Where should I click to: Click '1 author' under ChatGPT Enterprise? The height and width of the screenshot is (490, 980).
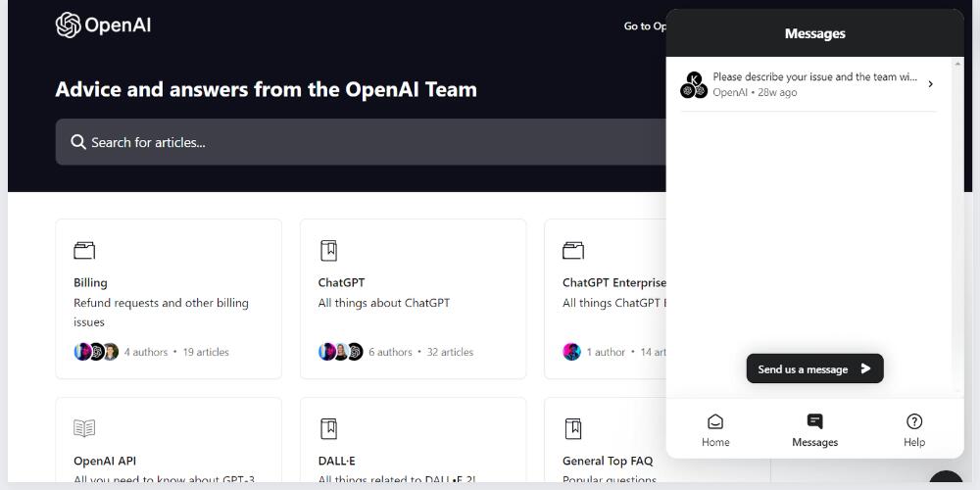click(x=606, y=352)
